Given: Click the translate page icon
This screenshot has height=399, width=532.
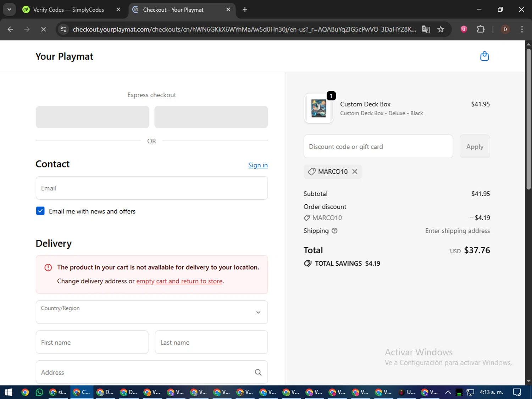Looking at the screenshot, I should coord(426,29).
